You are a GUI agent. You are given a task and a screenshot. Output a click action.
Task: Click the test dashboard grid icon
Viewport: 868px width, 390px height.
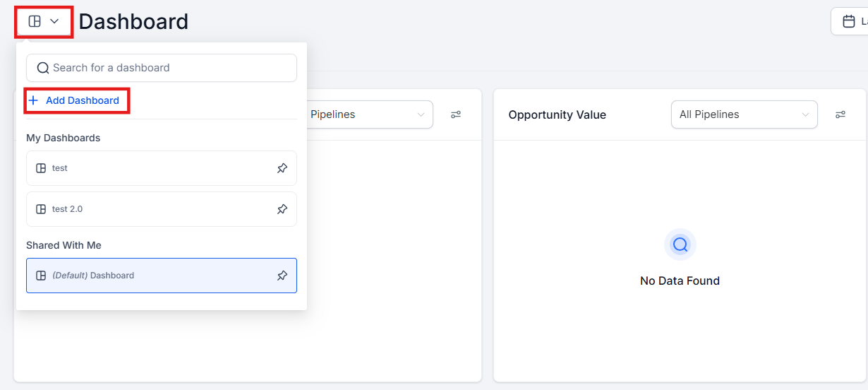(x=41, y=168)
